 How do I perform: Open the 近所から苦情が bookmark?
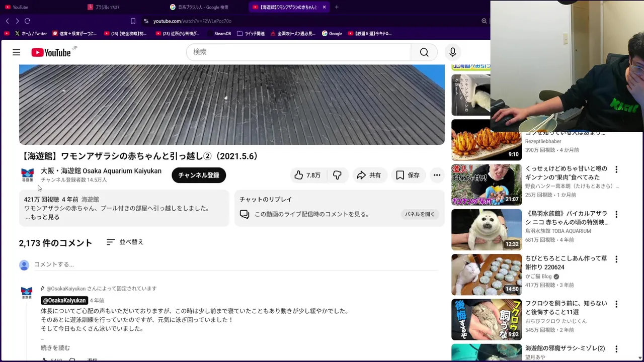point(178,34)
